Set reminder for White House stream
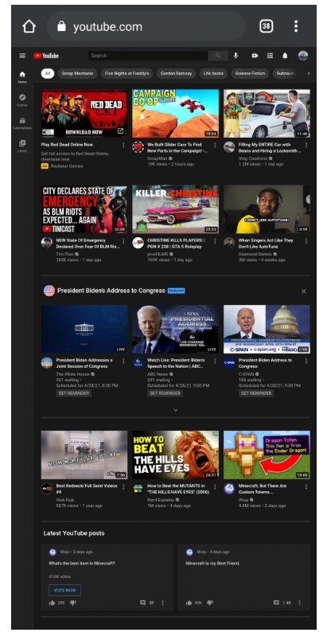Screen dimensions: 327x644 (x=74, y=393)
